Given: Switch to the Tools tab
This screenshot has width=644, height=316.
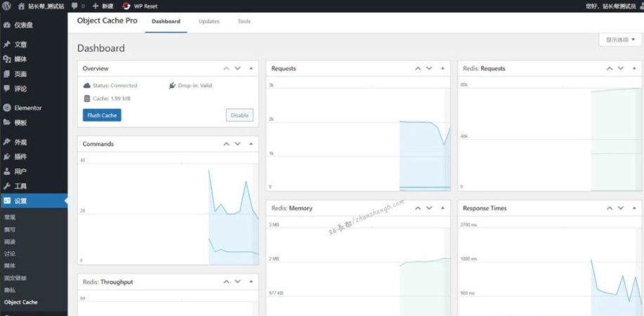Looking at the screenshot, I should point(244,21).
